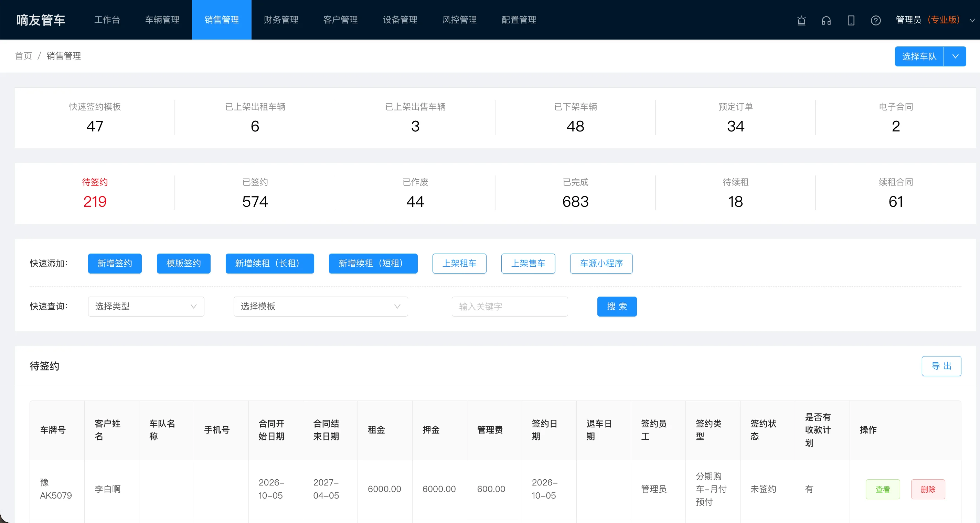Viewport: 980px width, 523px height.
Task: Expand the 选择模板 dropdown
Action: (320, 306)
